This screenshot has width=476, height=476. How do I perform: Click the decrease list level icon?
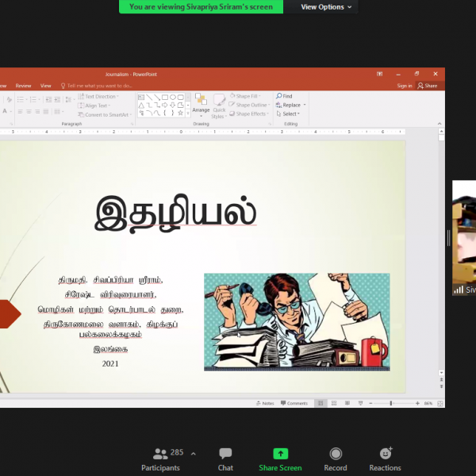click(48, 99)
